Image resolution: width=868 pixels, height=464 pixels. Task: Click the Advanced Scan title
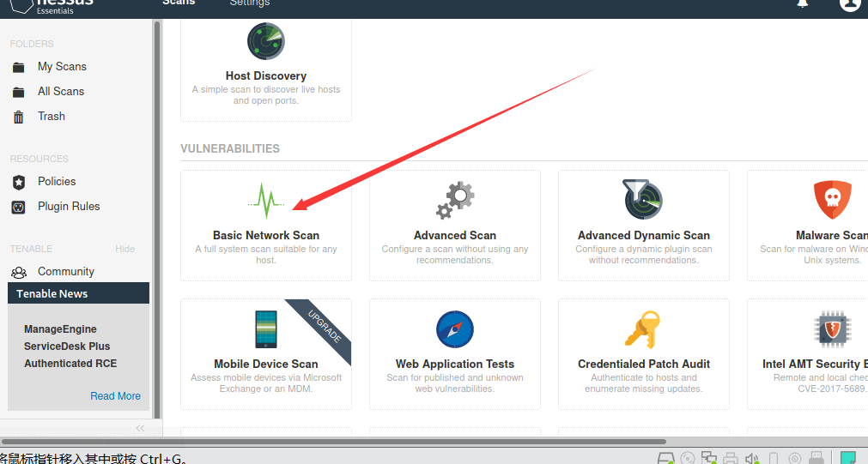tap(455, 236)
